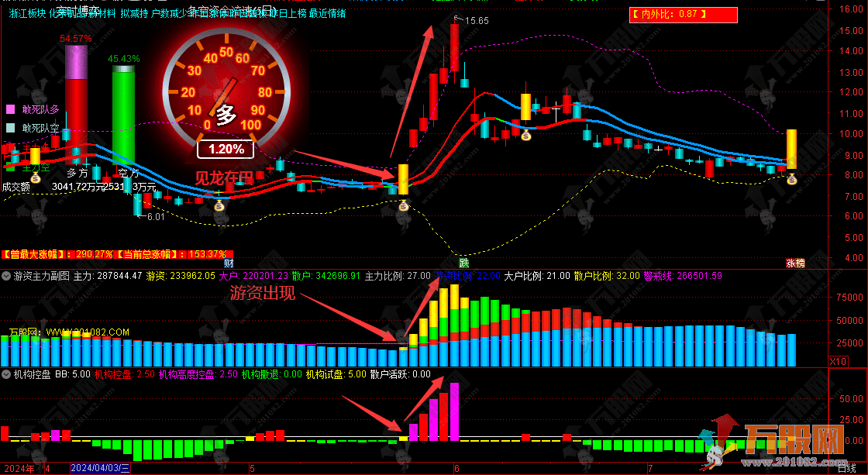Click the 2024/04/03 date label on timeline
Screen dimensions: 868x475
(101, 468)
